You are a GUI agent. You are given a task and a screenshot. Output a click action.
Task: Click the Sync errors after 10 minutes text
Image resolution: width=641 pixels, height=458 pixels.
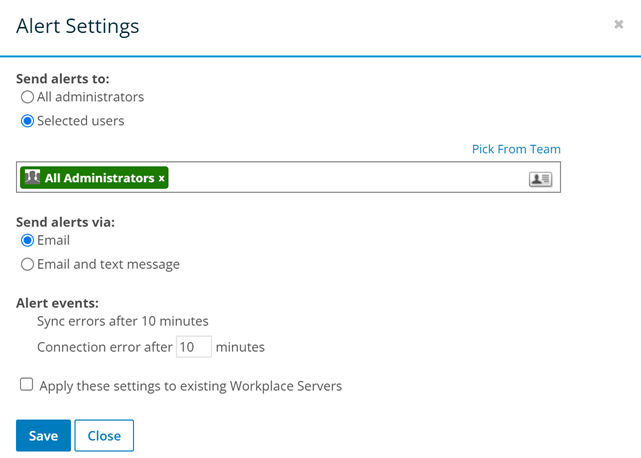pos(122,322)
